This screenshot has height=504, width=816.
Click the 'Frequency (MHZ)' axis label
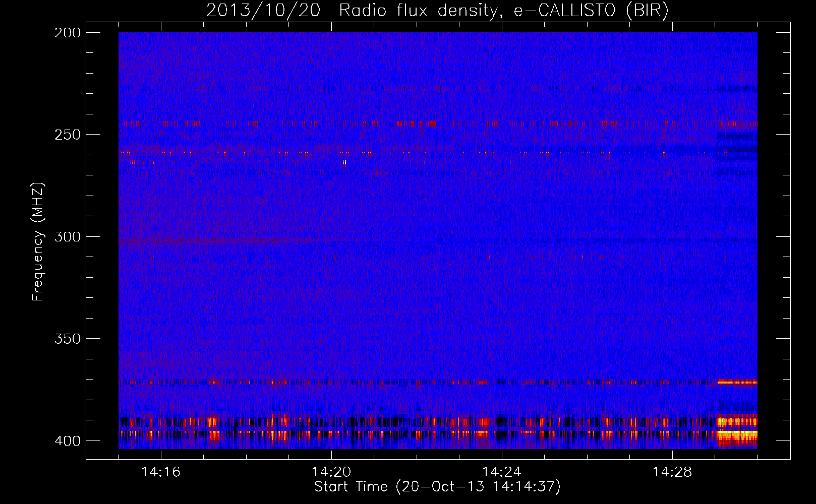38,242
